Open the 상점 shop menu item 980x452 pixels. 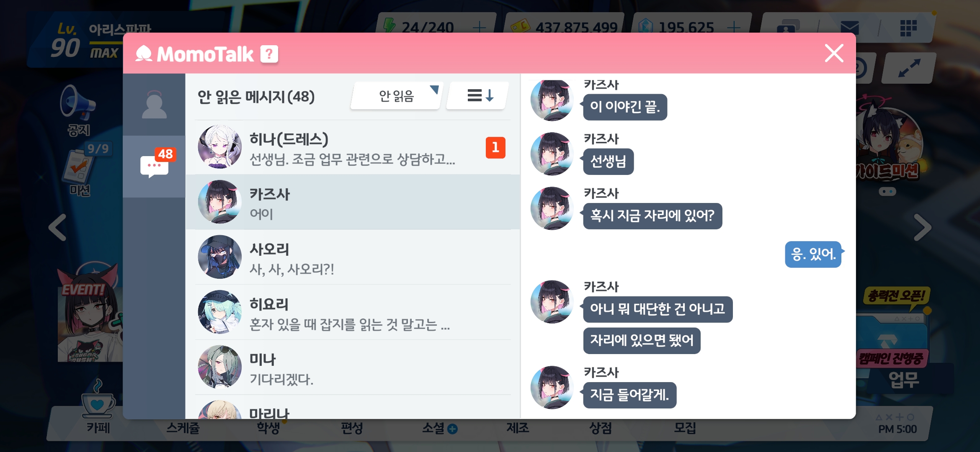point(601,428)
